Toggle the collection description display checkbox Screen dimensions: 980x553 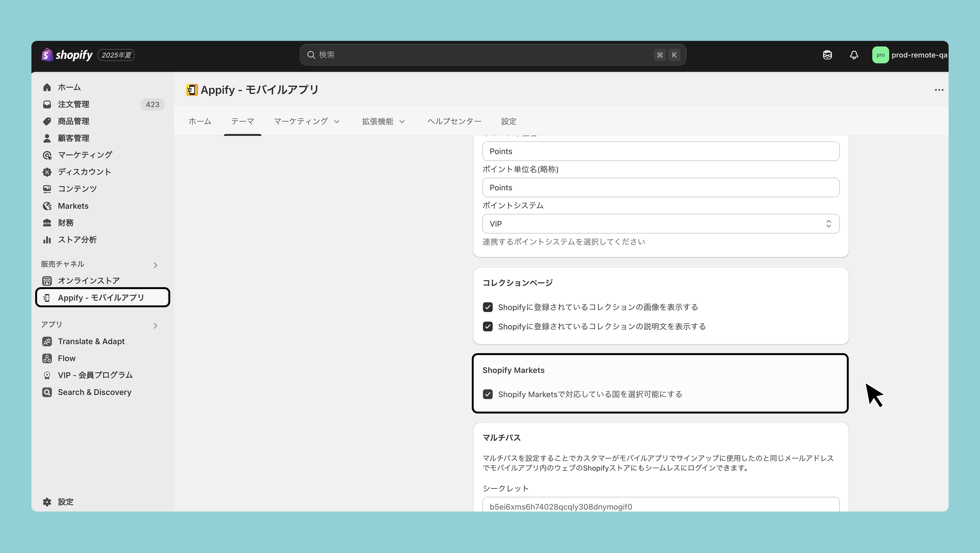click(x=487, y=326)
